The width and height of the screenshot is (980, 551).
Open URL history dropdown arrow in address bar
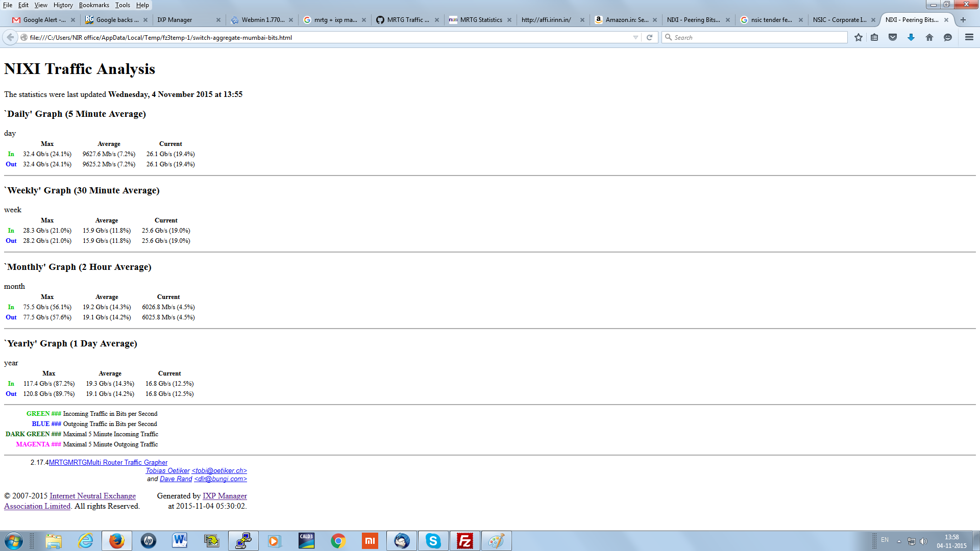[x=635, y=37]
